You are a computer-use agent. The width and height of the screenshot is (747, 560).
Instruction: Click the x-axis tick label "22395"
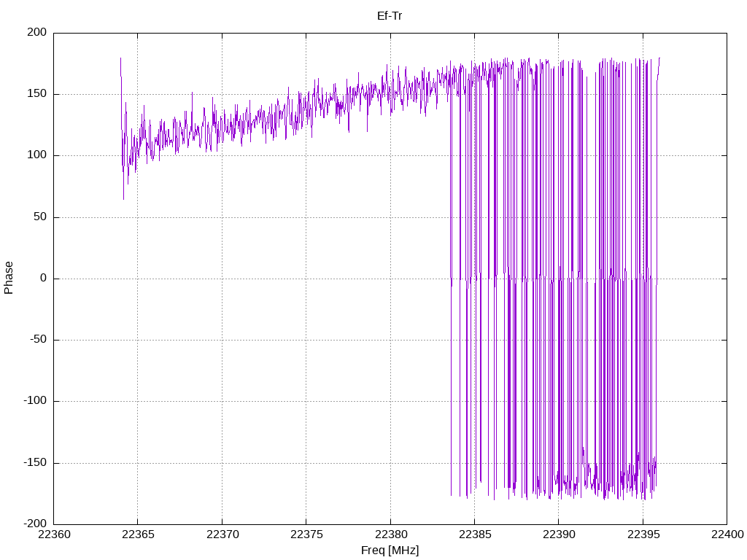[643, 534]
